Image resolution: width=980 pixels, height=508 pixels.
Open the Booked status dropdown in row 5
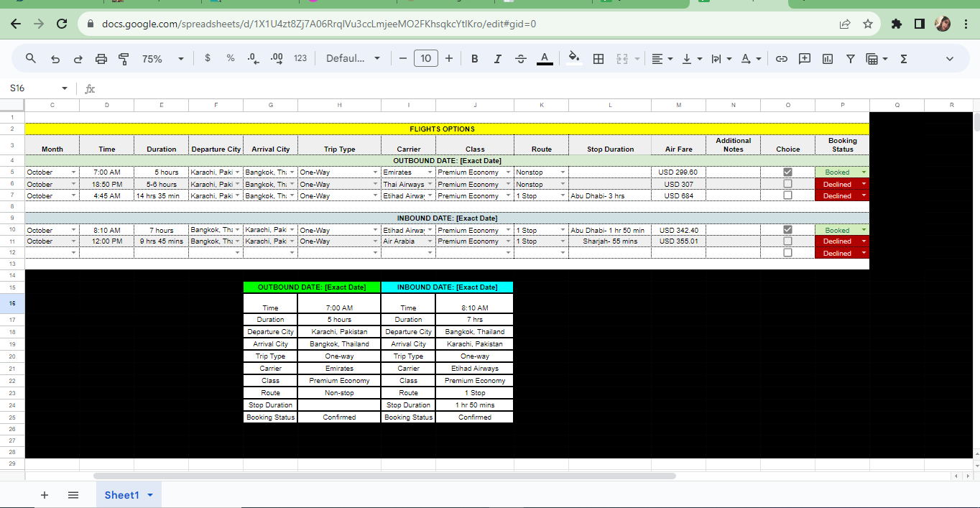tap(864, 172)
